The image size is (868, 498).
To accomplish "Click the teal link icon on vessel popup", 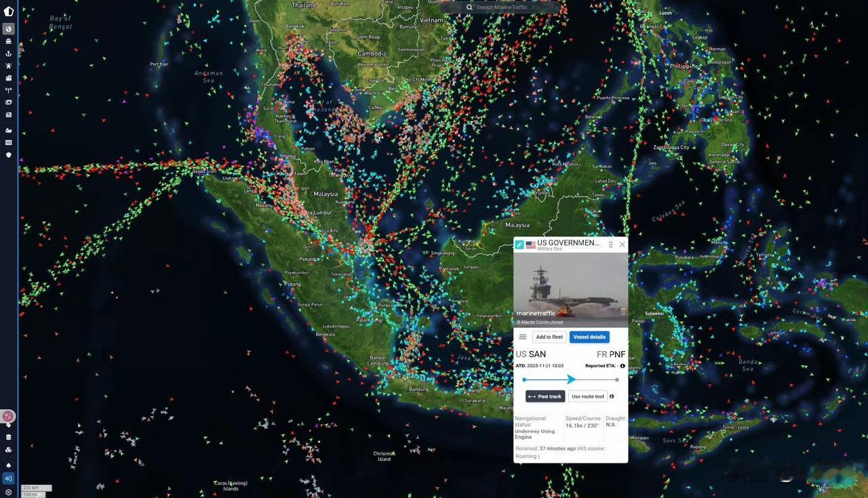I will 519,245.
